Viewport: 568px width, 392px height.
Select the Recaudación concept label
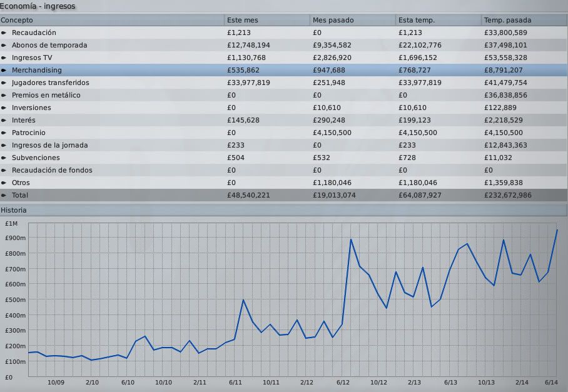pyautogui.click(x=34, y=33)
